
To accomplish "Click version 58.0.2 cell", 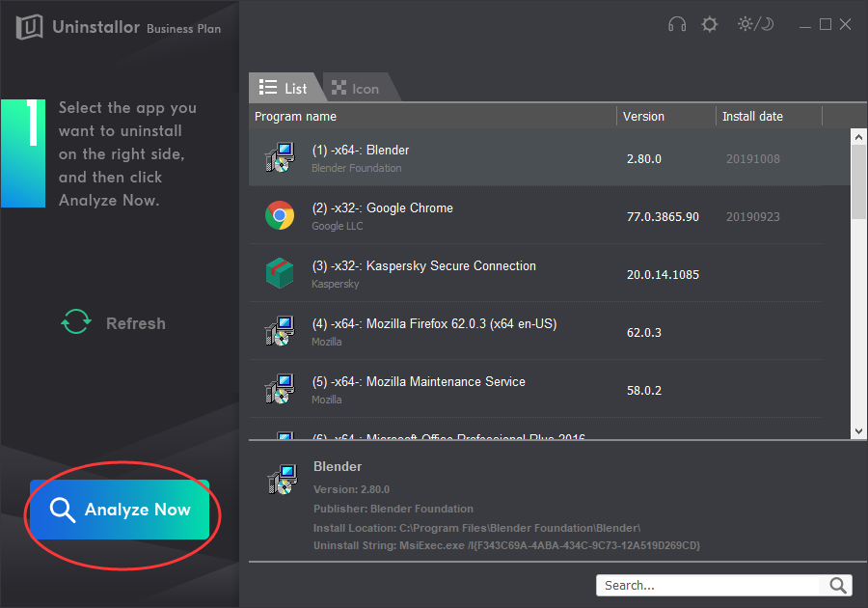I will [644, 391].
